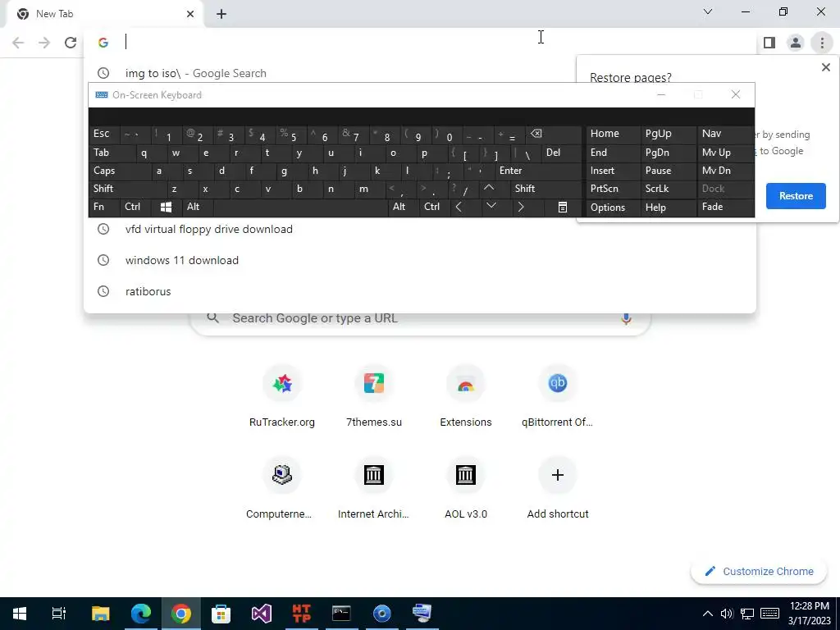The width and height of the screenshot is (840, 630).
Task: Open Windows Start menu
Action: click(20, 614)
